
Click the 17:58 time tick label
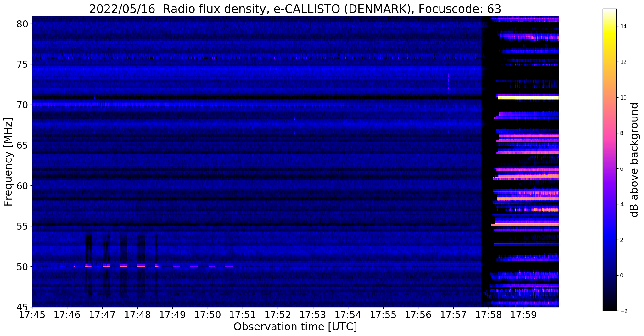pyautogui.click(x=489, y=315)
